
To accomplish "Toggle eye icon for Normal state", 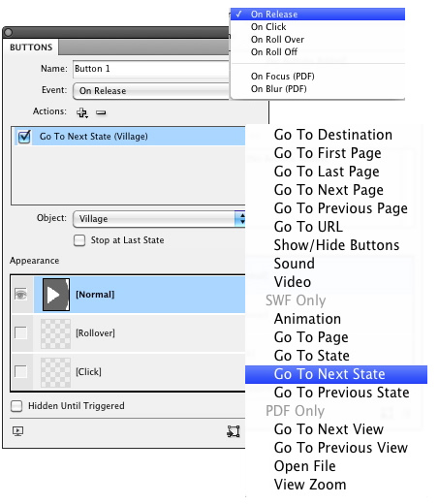I will point(20,295).
